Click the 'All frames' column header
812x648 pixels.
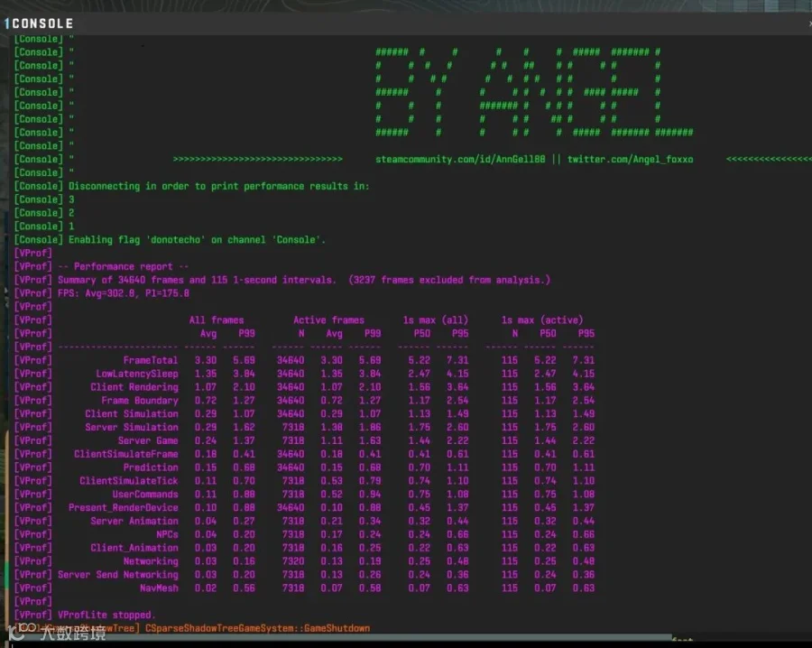click(217, 320)
